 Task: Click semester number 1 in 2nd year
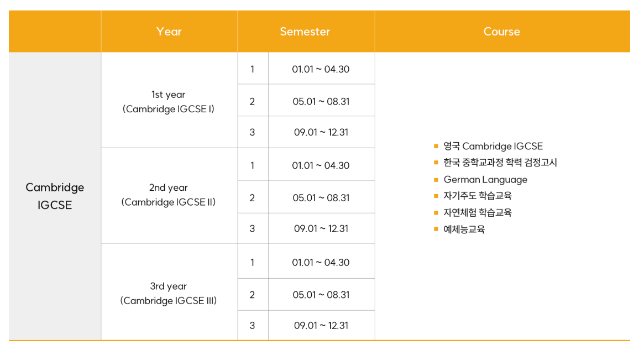[252, 165]
